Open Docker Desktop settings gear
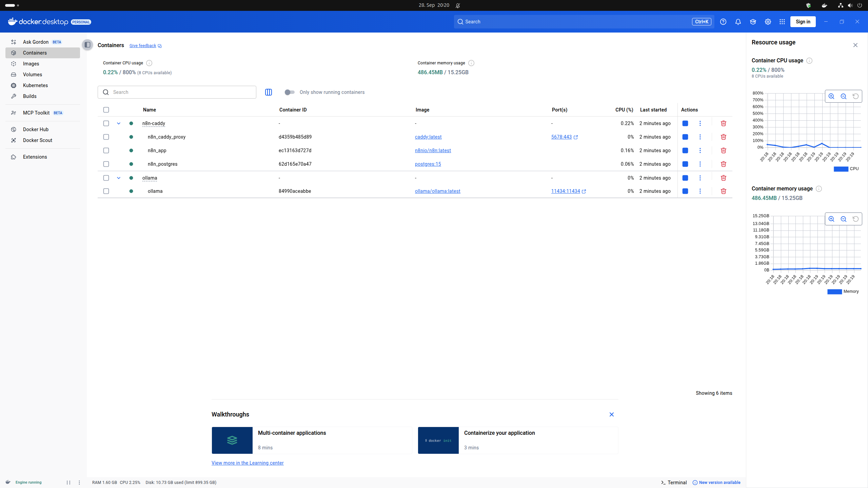Screen dimensions: 868x488 (768, 21)
